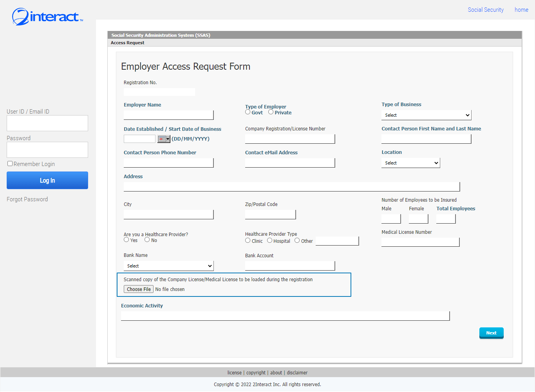The image size is (535, 392).
Task: Open the Bank Name dropdown
Action: click(168, 266)
